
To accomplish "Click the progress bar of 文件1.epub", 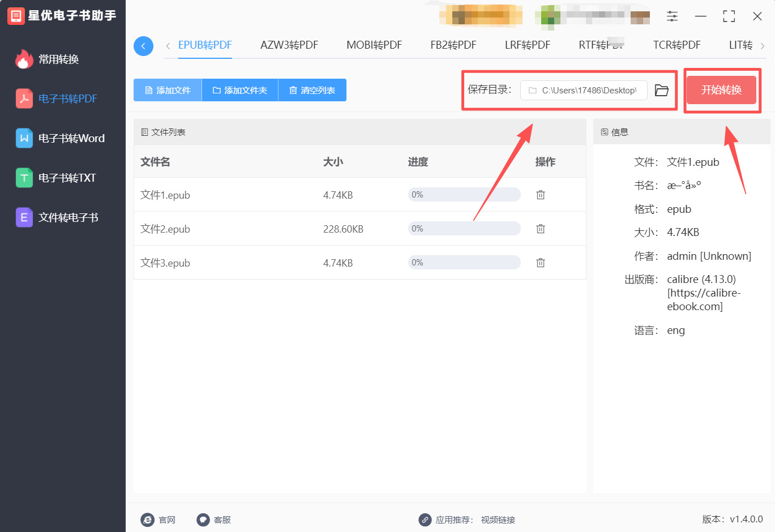I will pos(464,195).
